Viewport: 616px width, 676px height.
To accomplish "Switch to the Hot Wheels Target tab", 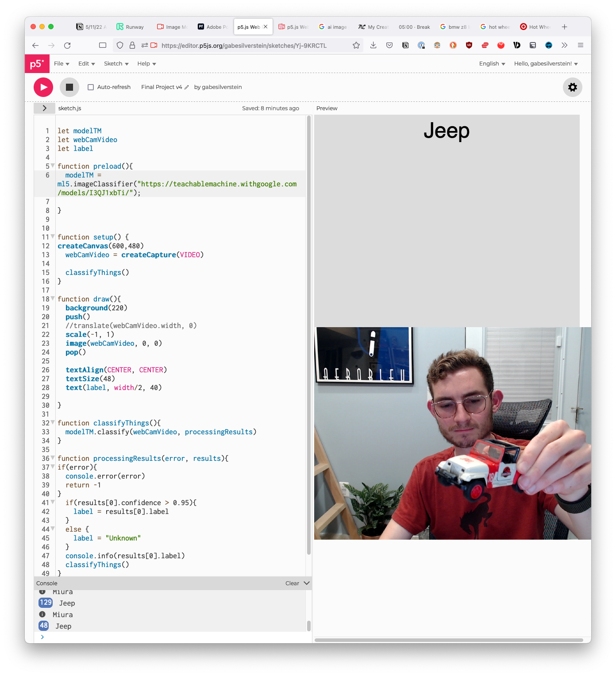I will tap(535, 27).
